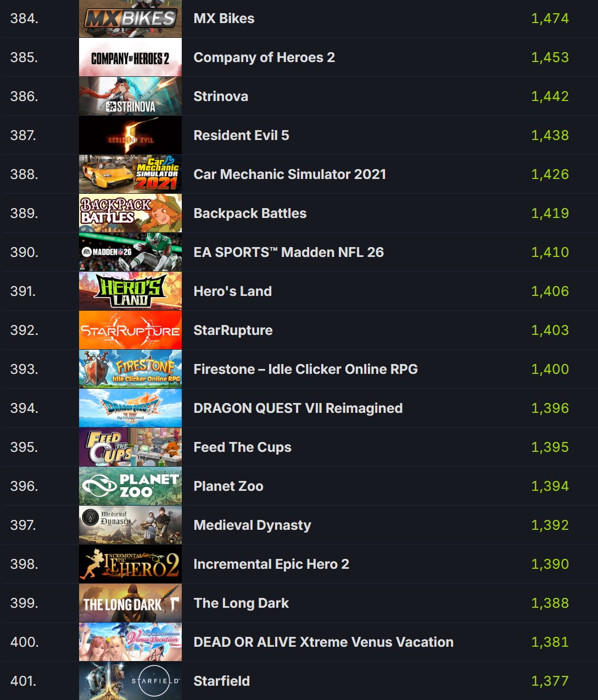Click the MX Bikes title link
Image resolution: width=598 pixels, height=700 pixels.
click(224, 19)
